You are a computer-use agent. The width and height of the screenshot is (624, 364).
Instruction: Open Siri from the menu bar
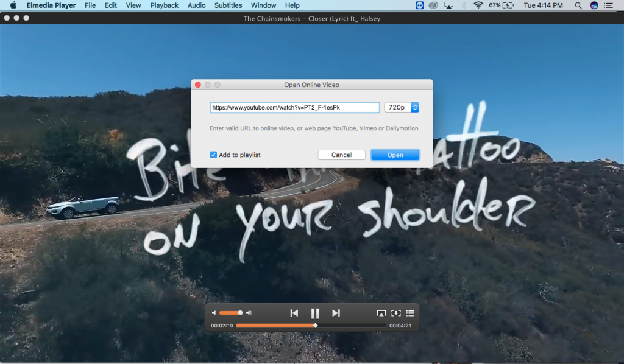[x=593, y=5]
